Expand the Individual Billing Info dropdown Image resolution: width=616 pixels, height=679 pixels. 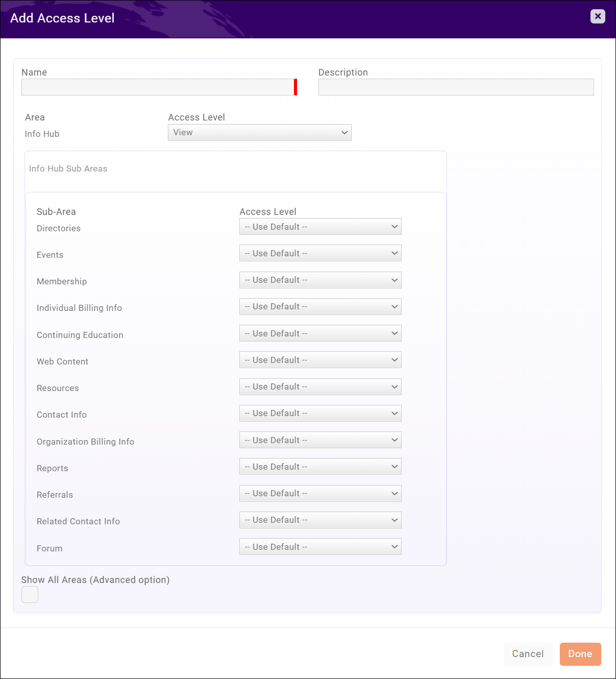click(320, 306)
